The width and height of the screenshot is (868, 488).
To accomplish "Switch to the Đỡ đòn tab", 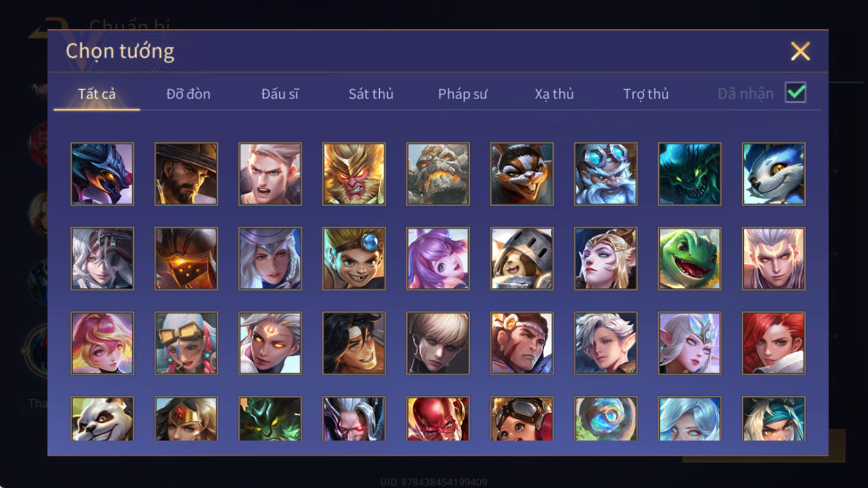I will tap(188, 93).
